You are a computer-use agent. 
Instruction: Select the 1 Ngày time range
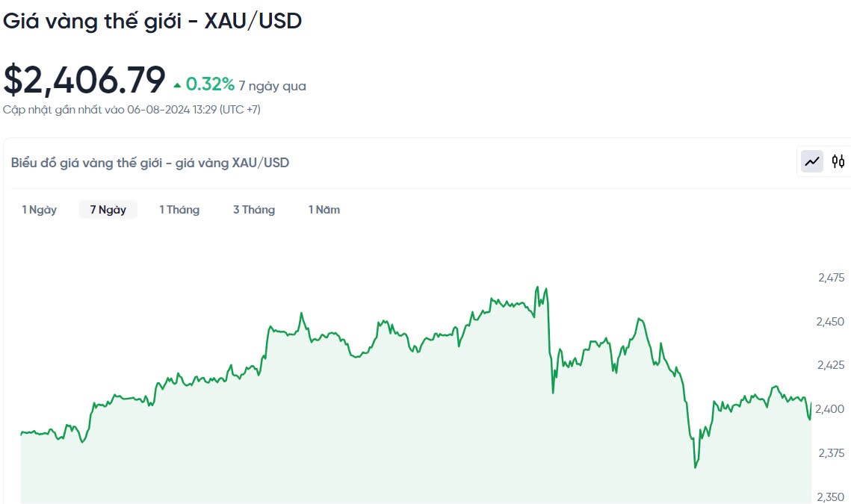(40, 210)
